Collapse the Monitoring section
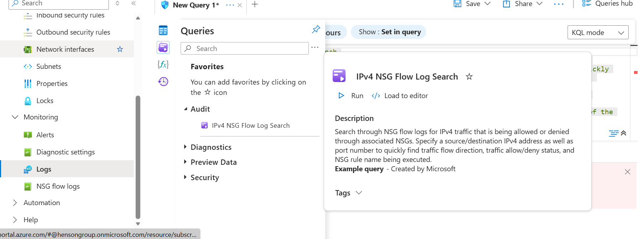Image resolution: width=644 pixels, height=239 pixels. coord(15,117)
